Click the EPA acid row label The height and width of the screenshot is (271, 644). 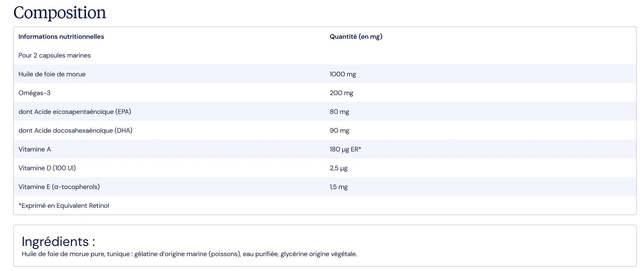pos(75,112)
